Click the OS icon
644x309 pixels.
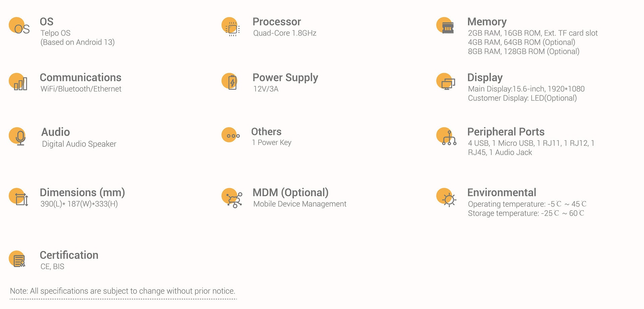(19, 26)
